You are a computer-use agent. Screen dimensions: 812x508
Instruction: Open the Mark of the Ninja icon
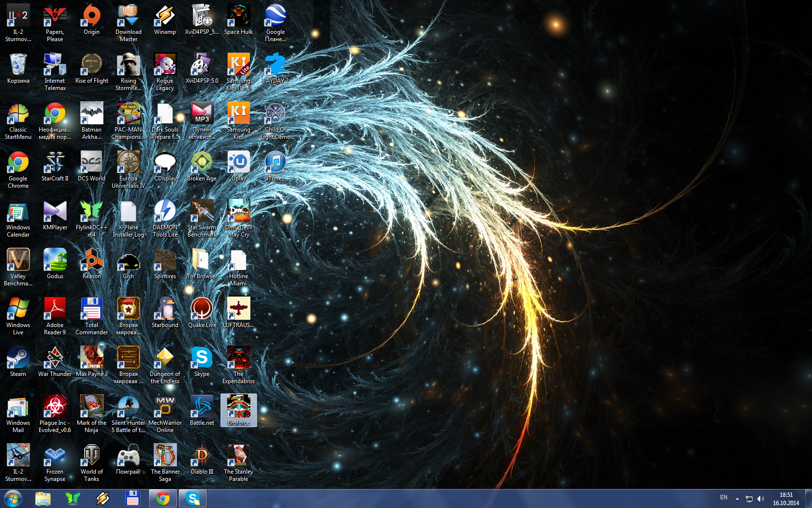tap(91, 414)
